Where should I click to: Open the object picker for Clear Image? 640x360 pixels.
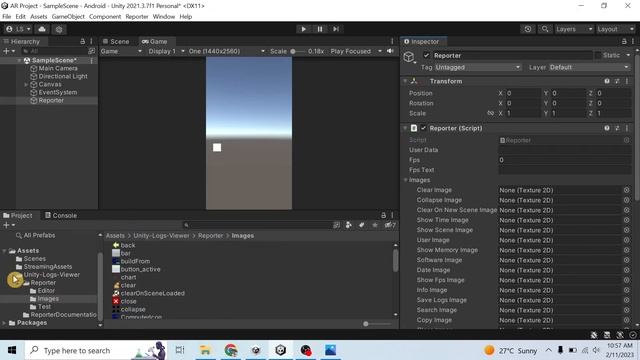[x=627, y=190]
